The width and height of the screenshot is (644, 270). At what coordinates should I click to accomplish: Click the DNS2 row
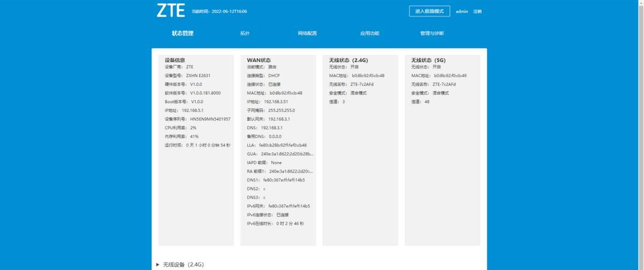coord(257,189)
